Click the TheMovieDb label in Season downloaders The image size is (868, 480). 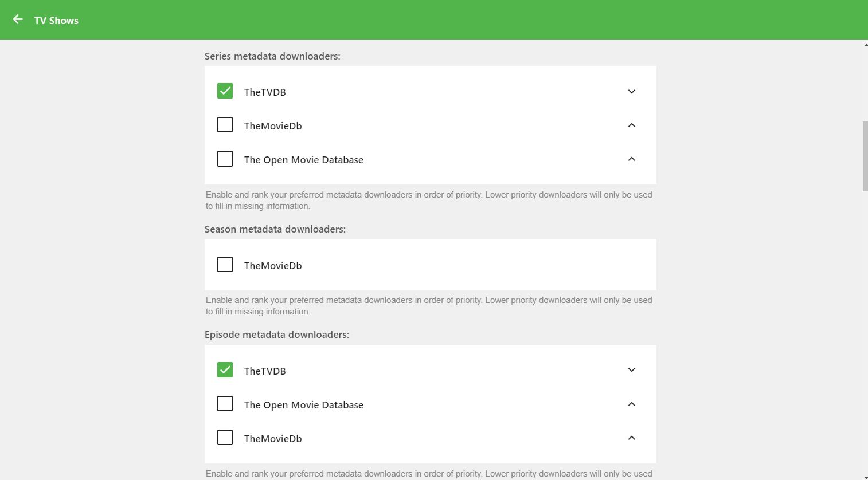[x=273, y=266]
